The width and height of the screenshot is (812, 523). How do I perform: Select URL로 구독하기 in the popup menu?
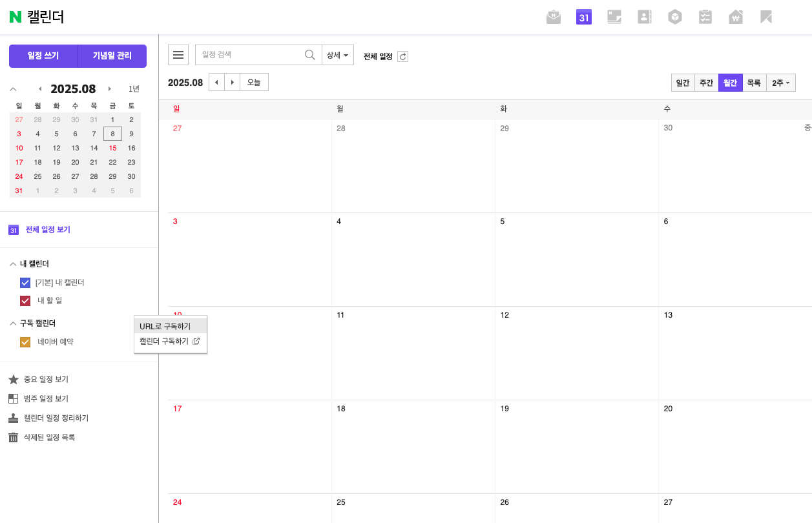point(165,326)
